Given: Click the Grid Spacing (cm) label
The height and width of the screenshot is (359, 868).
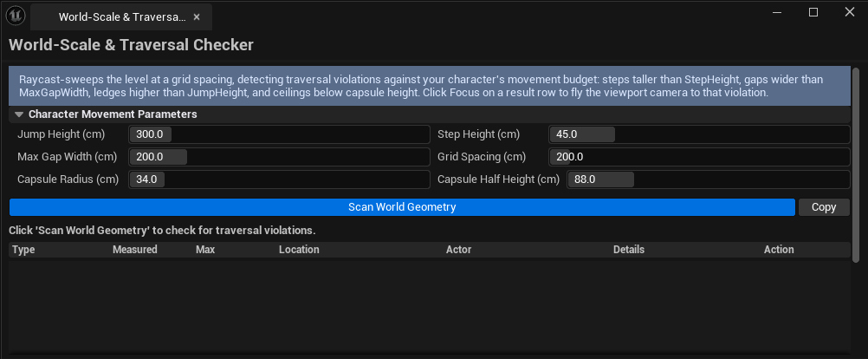Looking at the screenshot, I should click(482, 157).
